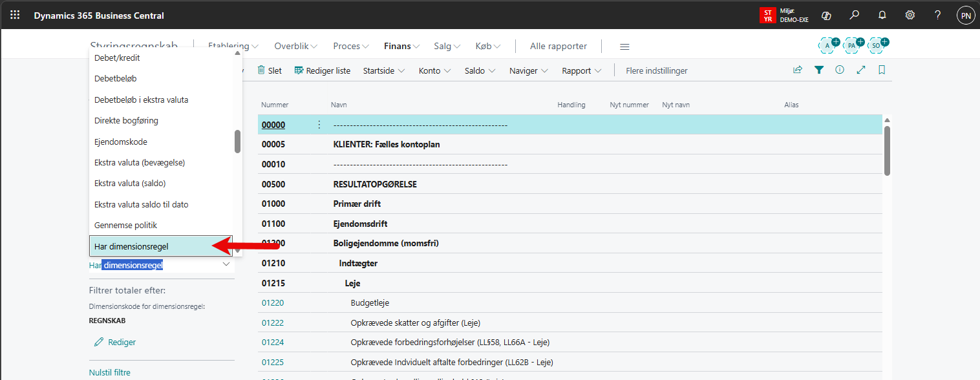The image size is (980, 380).
Task: Toggle the filter pane funnel icon
Action: click(819, 70)
